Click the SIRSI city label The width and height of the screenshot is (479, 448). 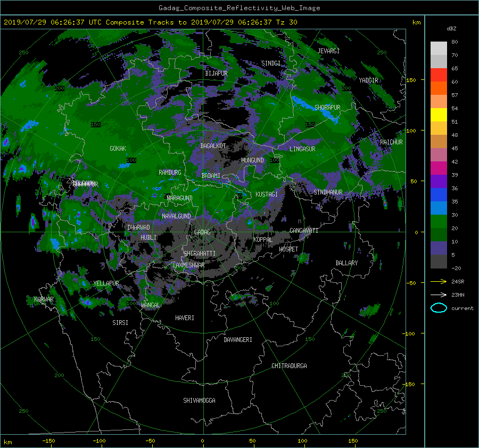pyautogui.click(x=120, y=323)
